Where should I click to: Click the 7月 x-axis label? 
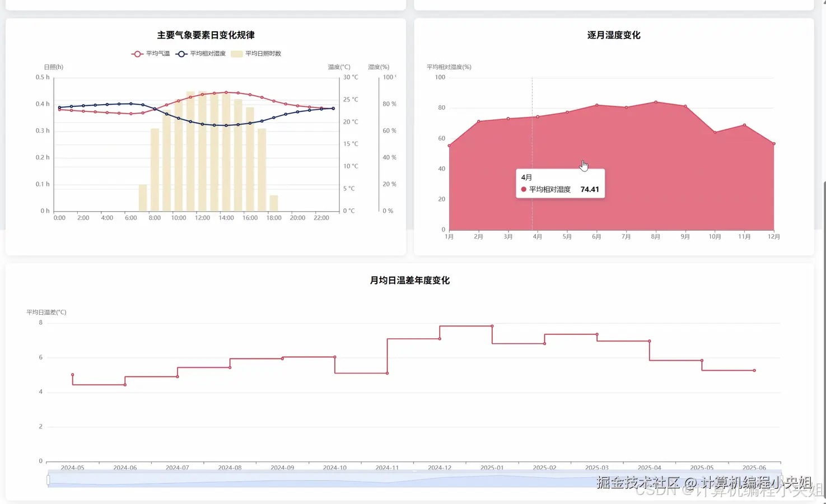pos(626,237)
